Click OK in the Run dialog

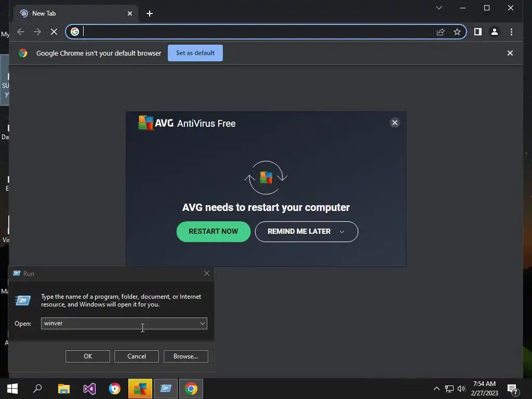click(87, 356)
